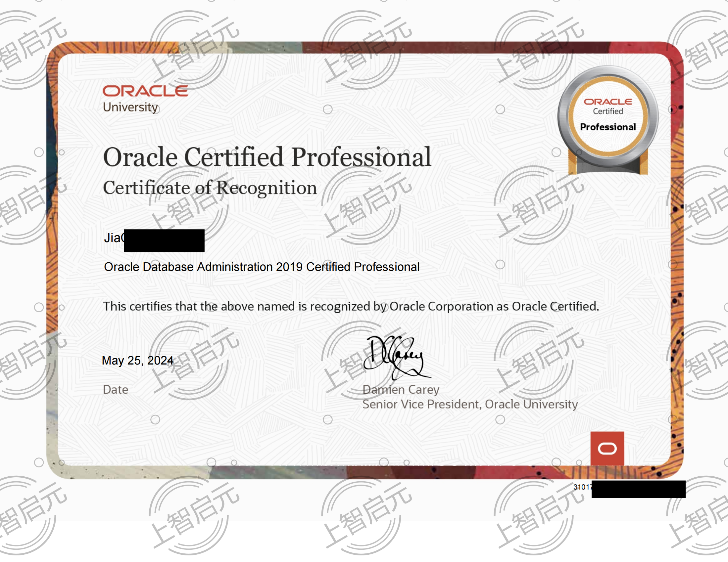This screenshot has width=728, height=562.
Task: Click the word 'University' under the Oracle logo
Action: coord(130,107)
